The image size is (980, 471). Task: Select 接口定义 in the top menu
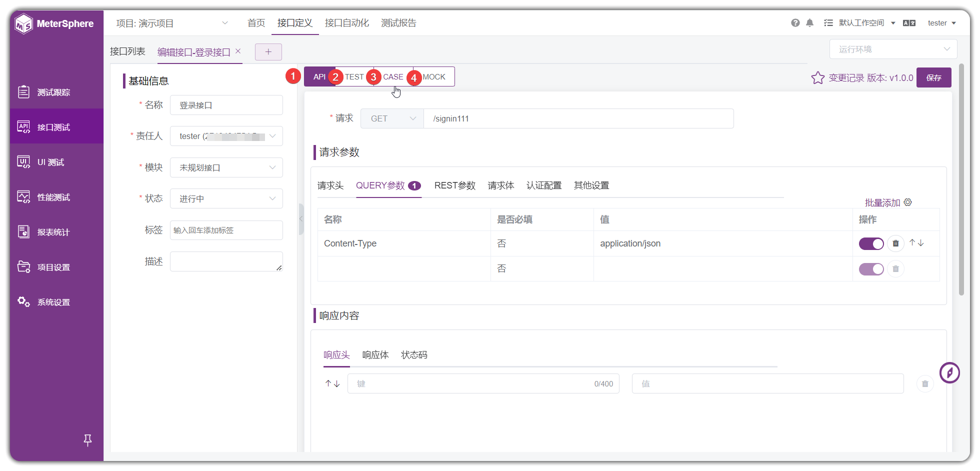pyautogui.click(x=295, y=23)
